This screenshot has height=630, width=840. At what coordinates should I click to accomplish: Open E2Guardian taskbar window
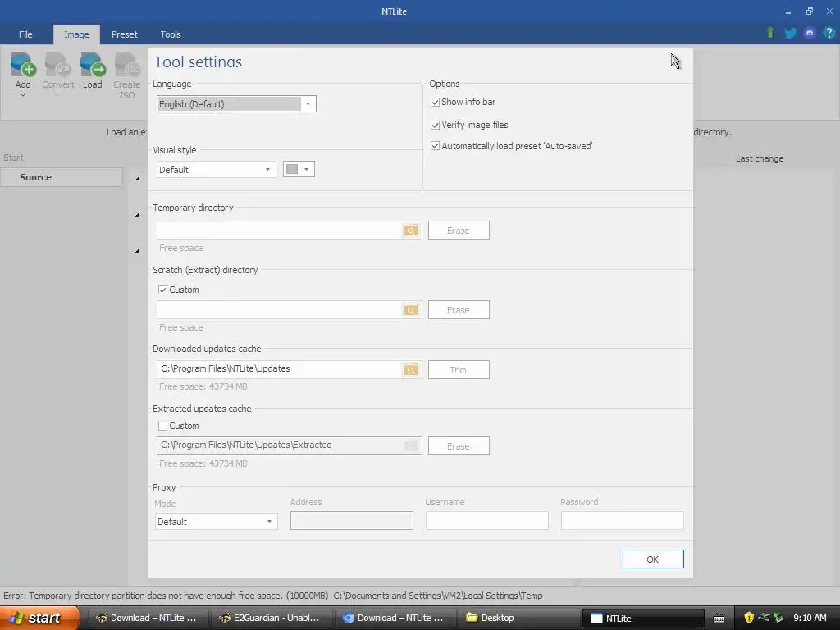pos(271,618)
